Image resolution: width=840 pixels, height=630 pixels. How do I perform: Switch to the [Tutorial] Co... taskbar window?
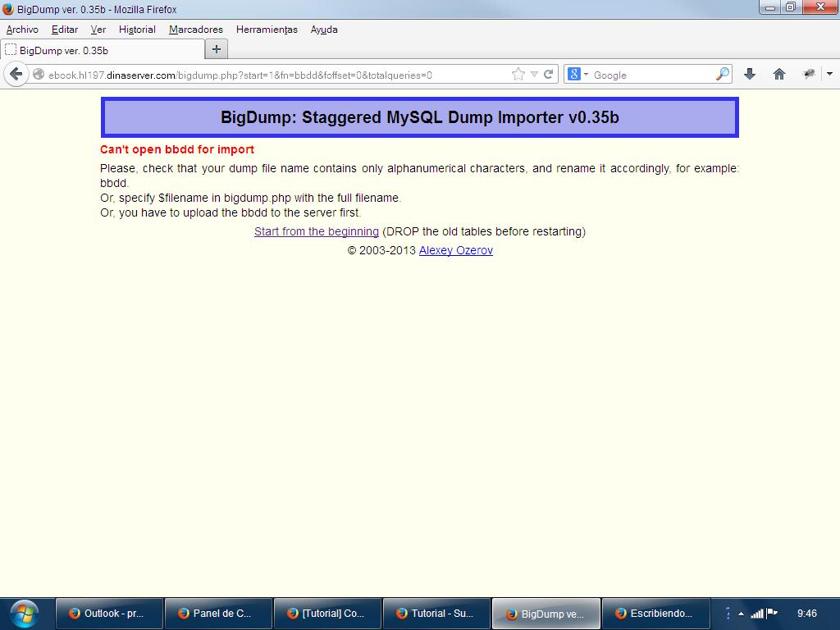(x=328, y=614)
